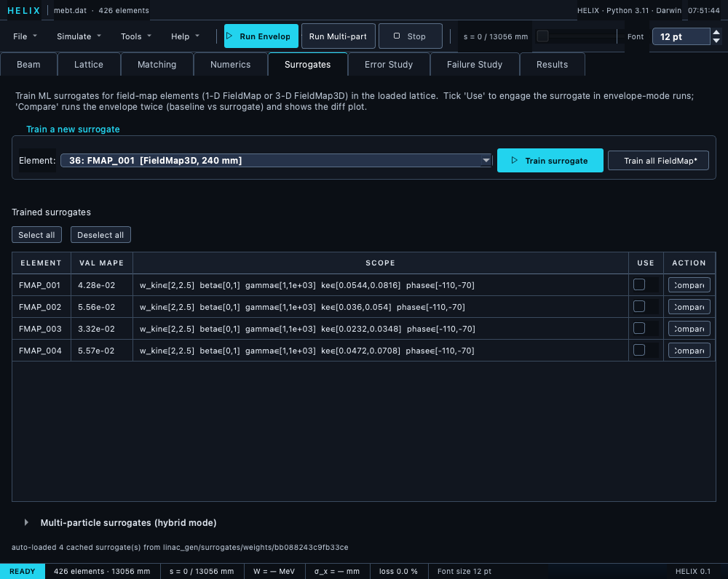Screen dimensions: 728x579
Task: Click the mebt.dat file name label
Action: click(70, 10)
